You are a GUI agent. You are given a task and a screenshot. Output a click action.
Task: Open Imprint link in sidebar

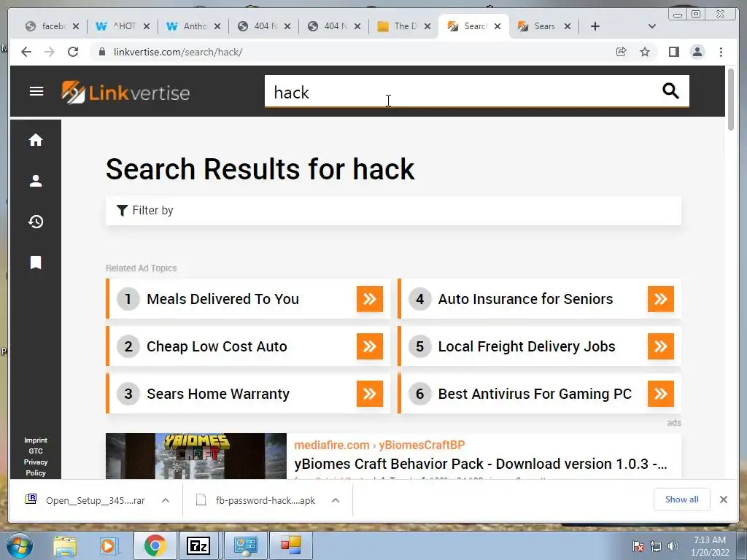click(36, 440)
